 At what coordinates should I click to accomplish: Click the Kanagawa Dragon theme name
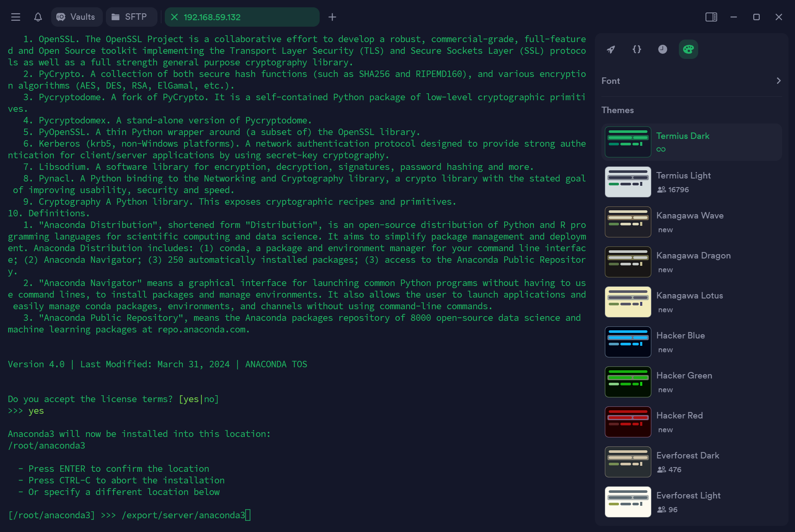click(693, 255)
